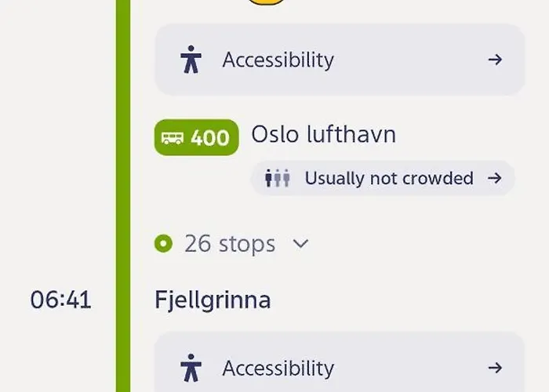
Task: Expand the chevron next to 26 stops
Action: (300, 244)
